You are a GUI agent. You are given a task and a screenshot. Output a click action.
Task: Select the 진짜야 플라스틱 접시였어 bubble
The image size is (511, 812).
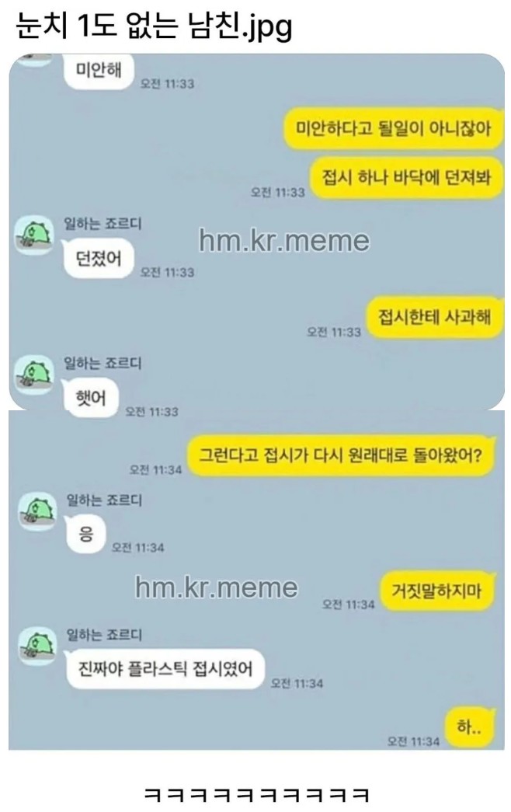(165, 668)
